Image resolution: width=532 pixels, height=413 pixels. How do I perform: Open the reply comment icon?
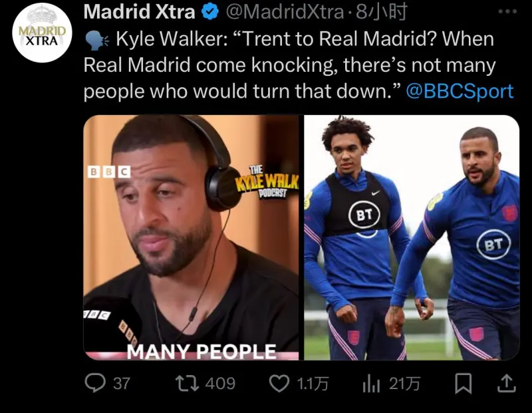95,383
